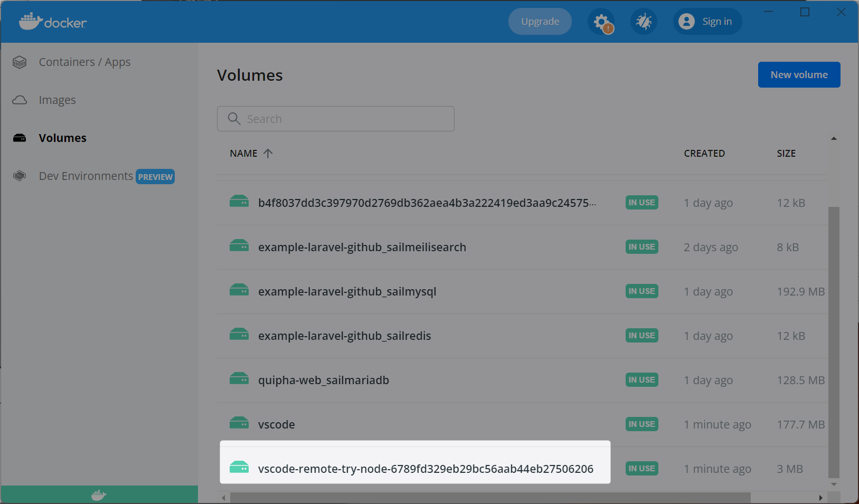Sort volumes by SIZE column

pyautogui.click(x=786, y=154)
